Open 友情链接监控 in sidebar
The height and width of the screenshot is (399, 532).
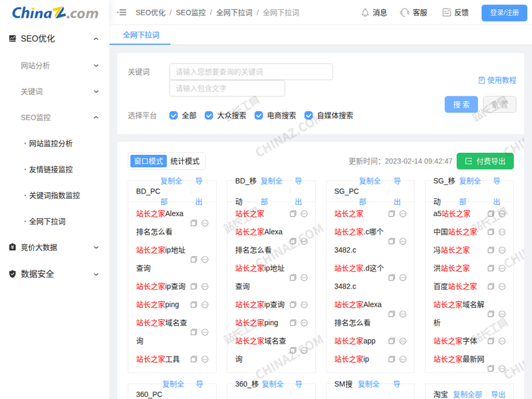[51, 170]
